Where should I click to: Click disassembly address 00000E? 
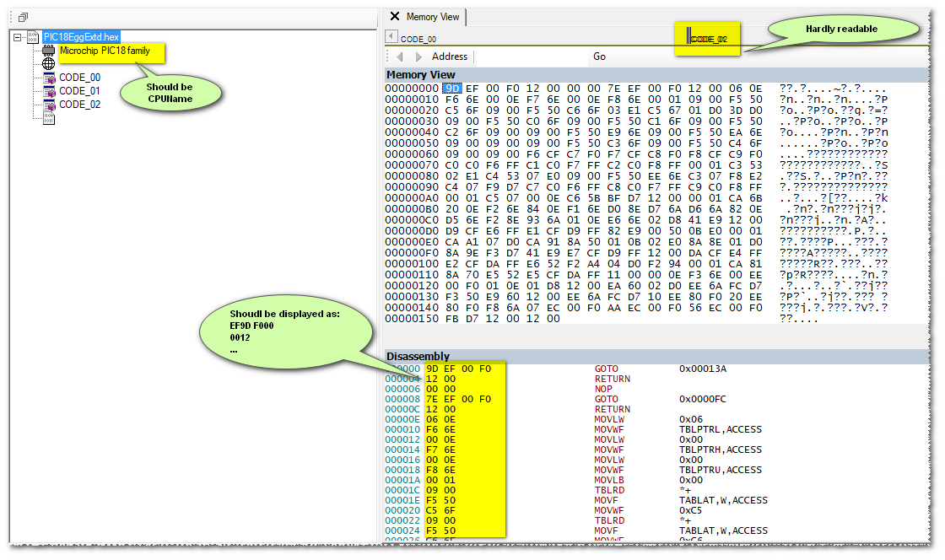pyautogui.click(x=402, y=420)
